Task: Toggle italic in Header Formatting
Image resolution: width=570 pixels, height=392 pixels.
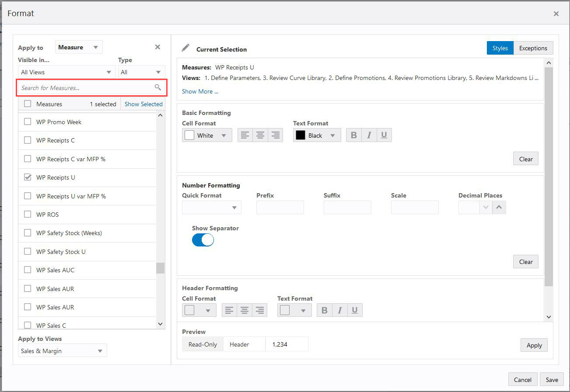Action: (x=339, y=310)
